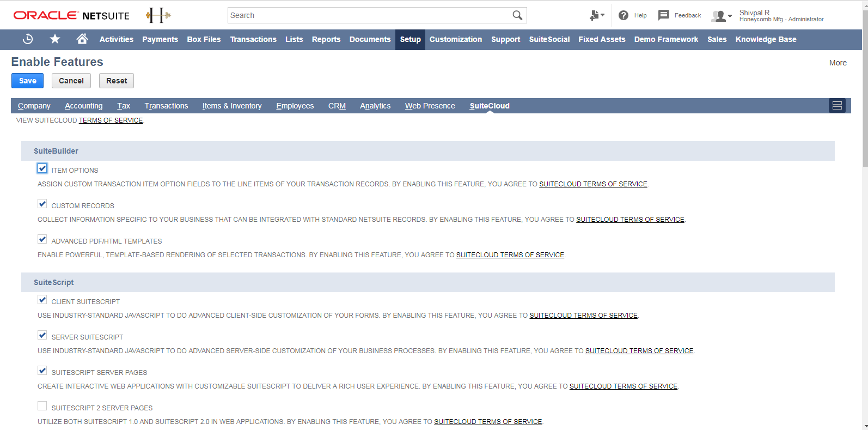868x430 pixels.
Task: Uncheck the Custom Records checkbox
Action: pos(42,204)
